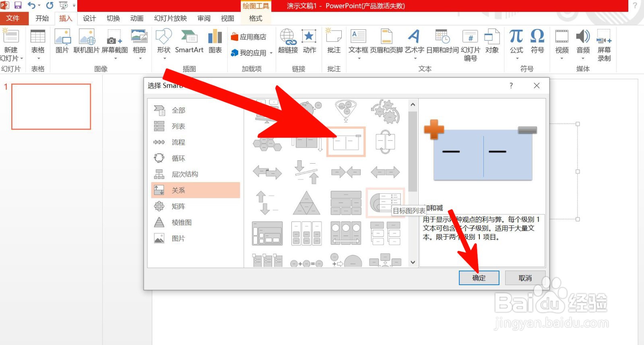
Task: Click the SmartArt ribbon button
Action: (189, 41)
